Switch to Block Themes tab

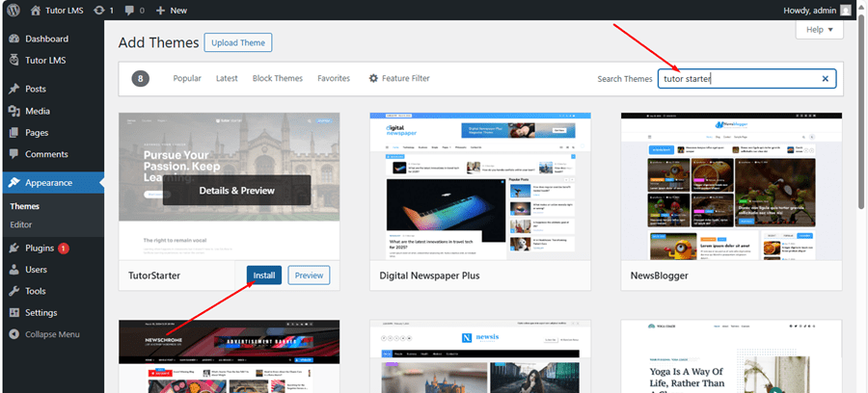coord(277,79)
